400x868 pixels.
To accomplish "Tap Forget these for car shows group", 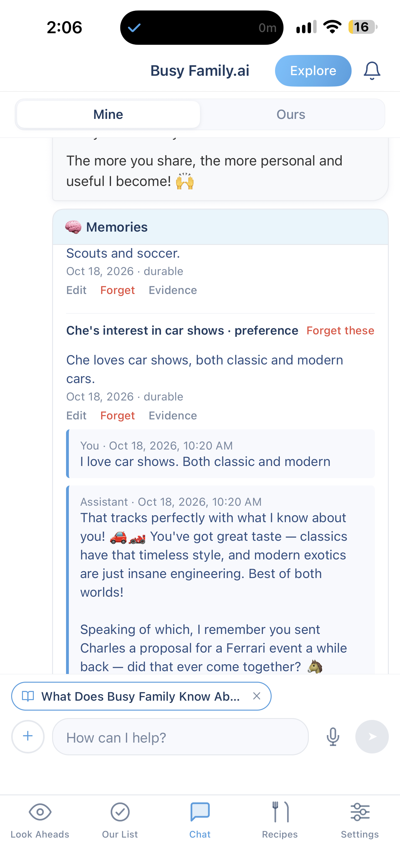I will pyautogui.click(x=340, y=331).
